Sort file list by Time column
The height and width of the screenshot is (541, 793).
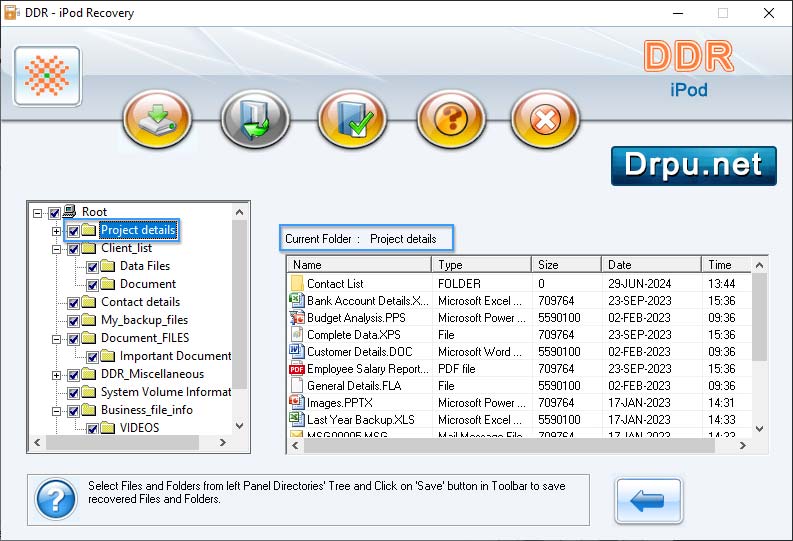click(726, 264)
